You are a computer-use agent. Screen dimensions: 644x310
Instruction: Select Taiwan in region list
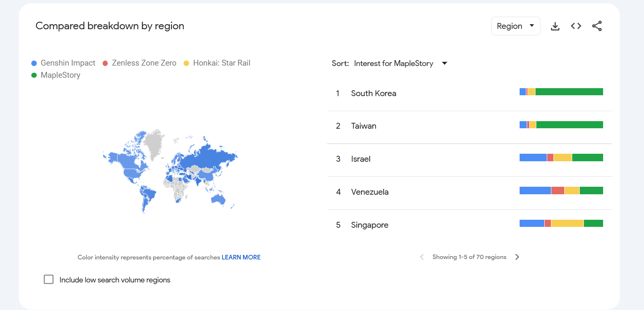[364, 126]
